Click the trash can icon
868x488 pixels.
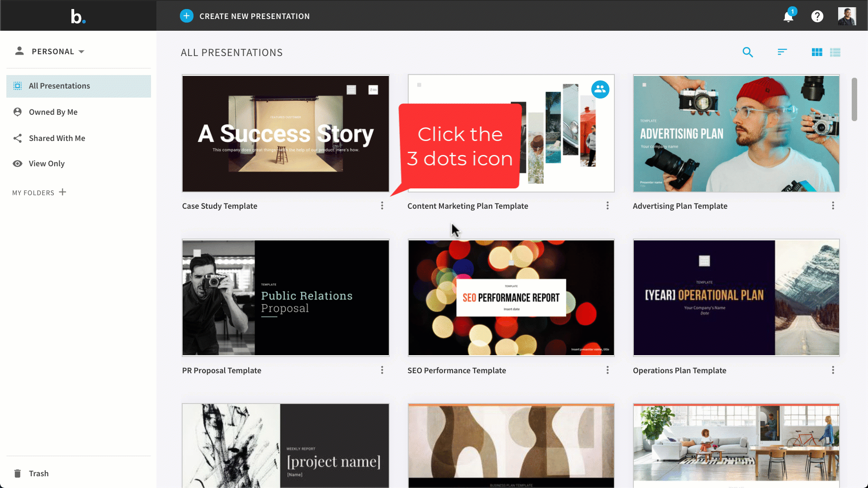(18, 473)
